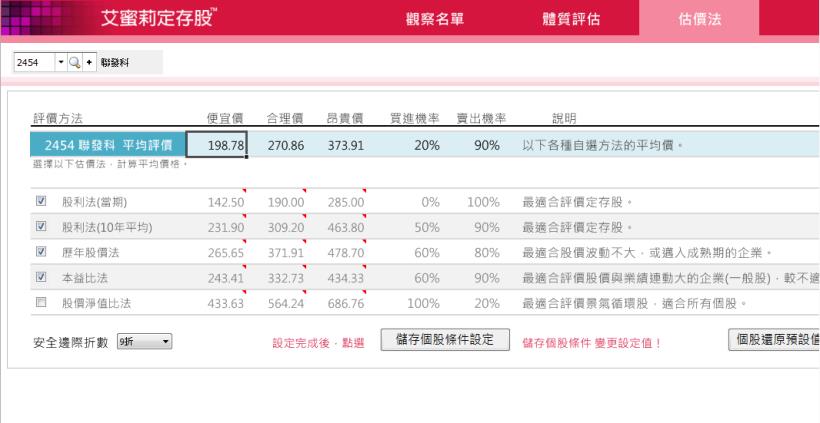Click the 2454 聯發科 平均評價 row header
Viewport: 820px width, 423px height.
tap(108, 145)
